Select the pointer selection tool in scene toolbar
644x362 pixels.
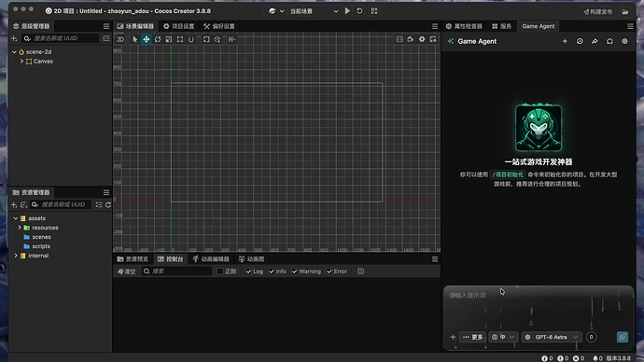(134, 39)
